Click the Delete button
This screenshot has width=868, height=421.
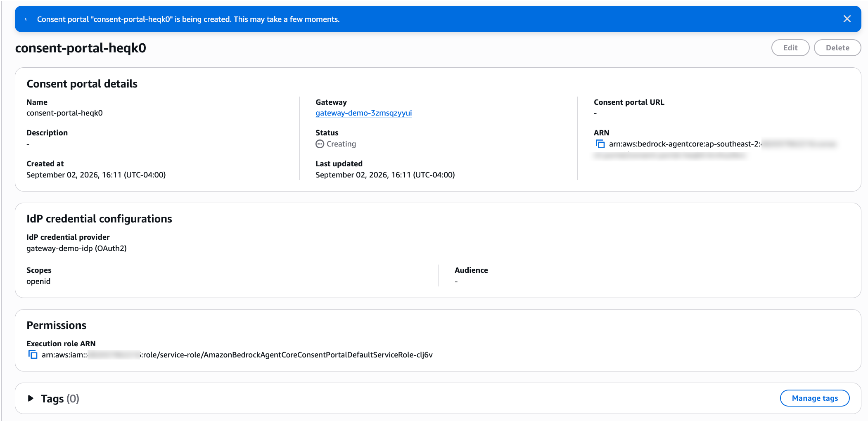pyautogui.click(x=837, y=48)
